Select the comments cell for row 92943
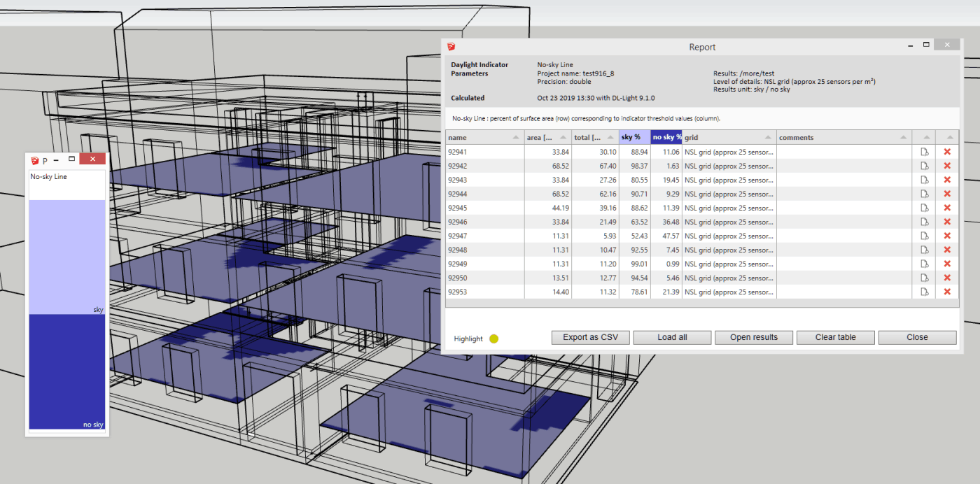Screen dimensions: 980x484 (843, 180)
